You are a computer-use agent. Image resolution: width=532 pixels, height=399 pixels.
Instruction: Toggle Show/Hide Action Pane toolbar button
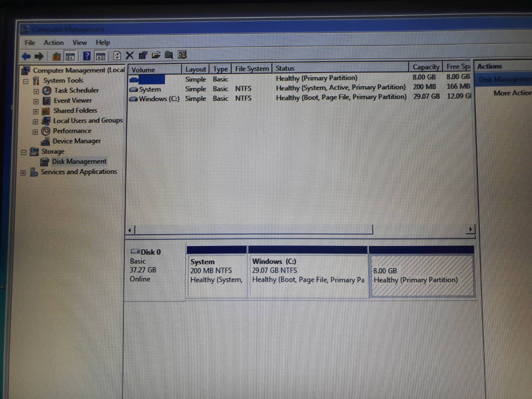[x=101, y=56]
